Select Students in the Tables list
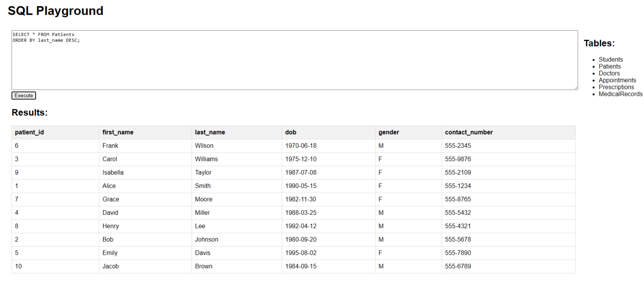 pos(610,59)
